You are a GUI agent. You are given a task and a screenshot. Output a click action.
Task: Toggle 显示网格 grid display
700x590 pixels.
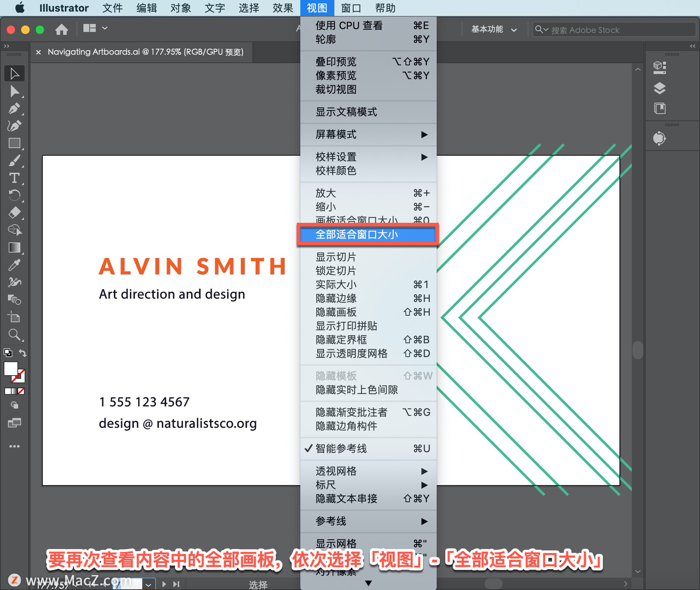368,543
